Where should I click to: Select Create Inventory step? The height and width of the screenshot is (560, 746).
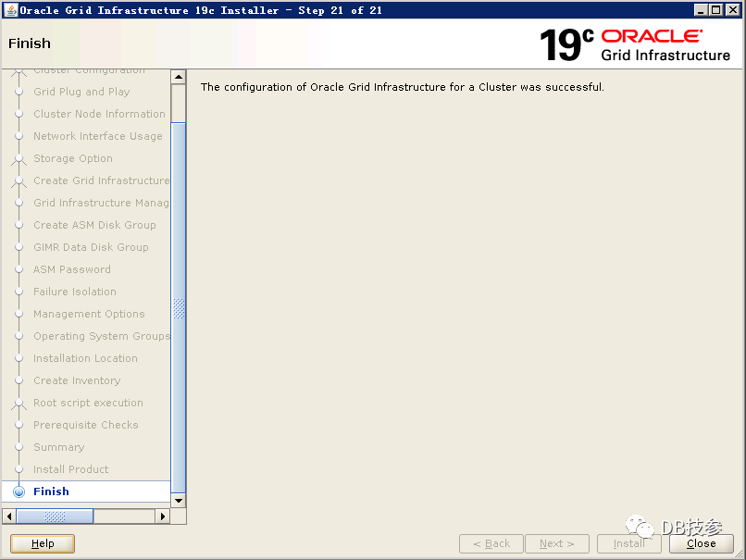pos(77,380)
